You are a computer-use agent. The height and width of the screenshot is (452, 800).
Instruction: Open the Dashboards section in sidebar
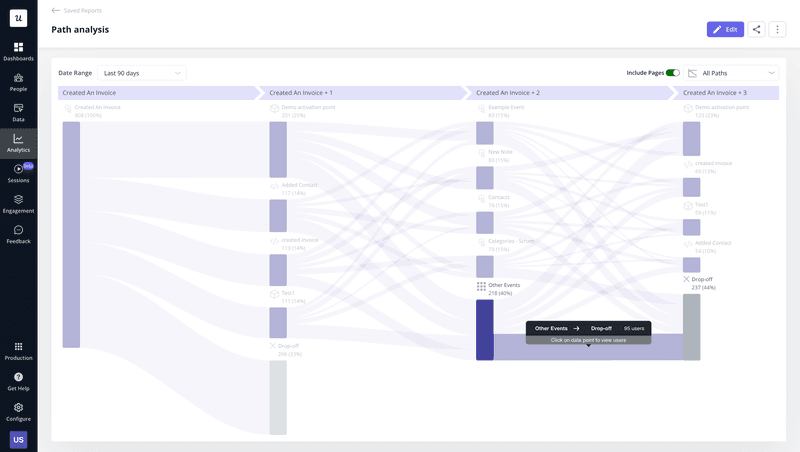coord(18,52)
